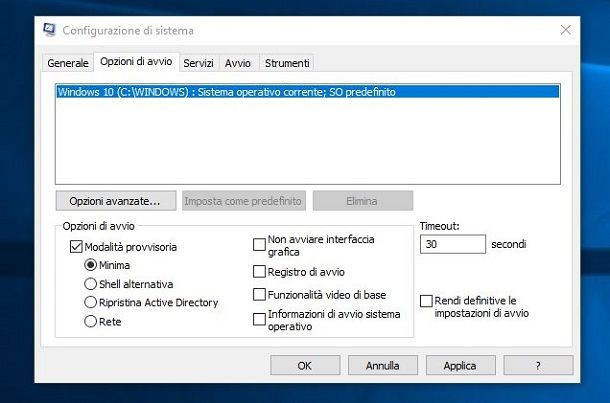Close the Configurazione di sistema window
The height and width of the screenshot is (403, 610).
point(566,30)
